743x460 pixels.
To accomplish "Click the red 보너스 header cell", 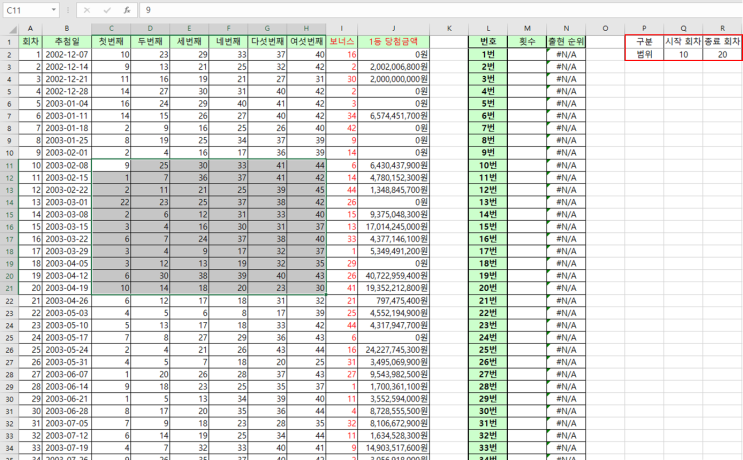I will (342, 42).
